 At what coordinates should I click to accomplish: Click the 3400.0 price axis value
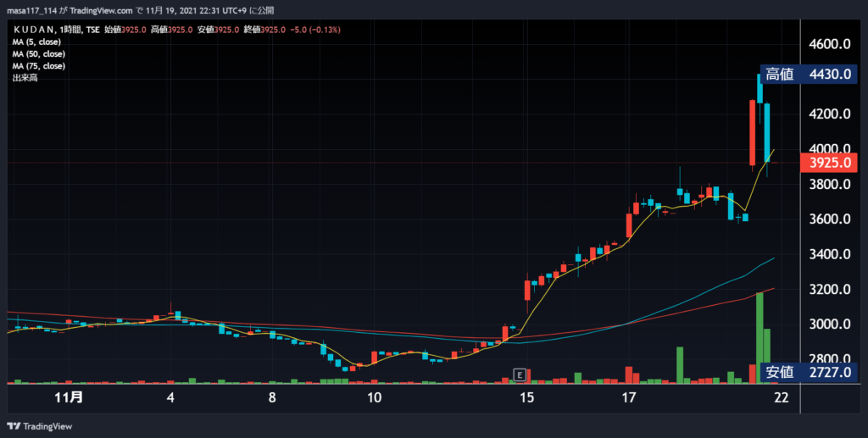830,255
